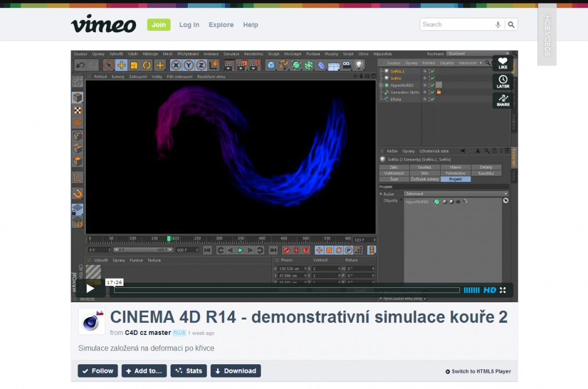Click the camera object icon
This screenshot has width=588, height=389.
click(346, 64)
